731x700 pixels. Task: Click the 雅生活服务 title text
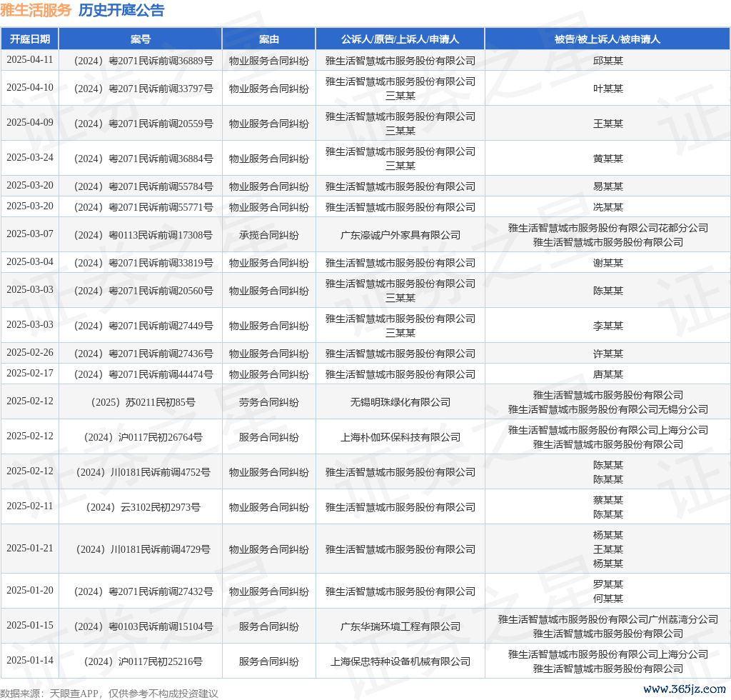(36, 10)
